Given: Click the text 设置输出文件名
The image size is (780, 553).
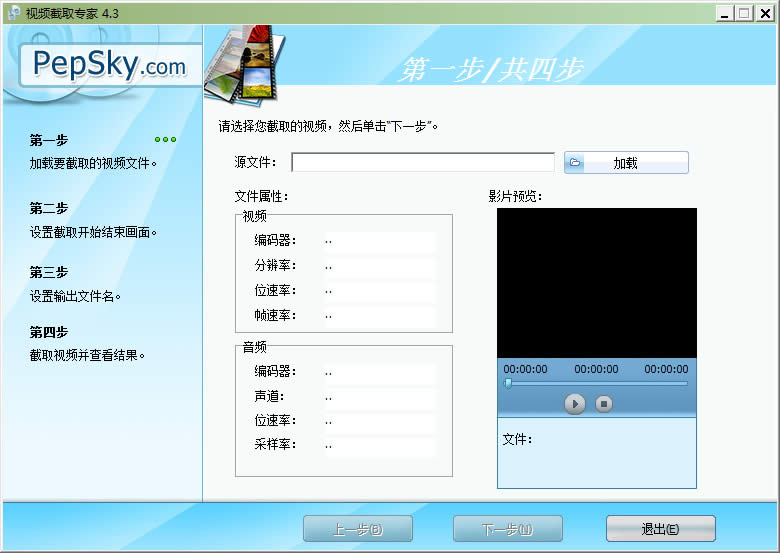Looking at the screenshot, I should coord(75,296).
